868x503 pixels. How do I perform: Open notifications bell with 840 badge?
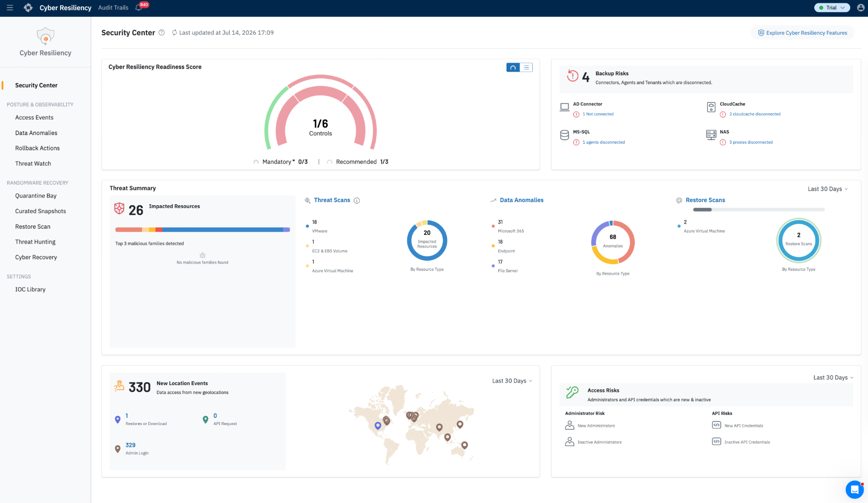click(138, 8)
